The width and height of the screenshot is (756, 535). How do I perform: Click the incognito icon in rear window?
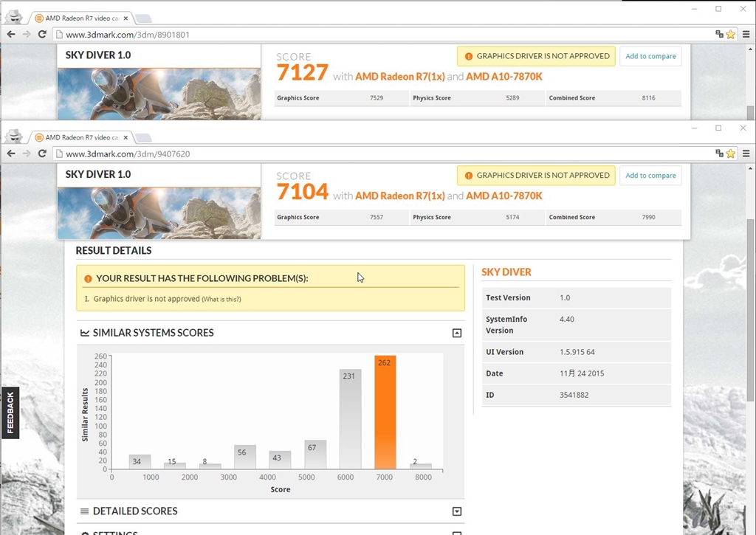pos(15,17)
